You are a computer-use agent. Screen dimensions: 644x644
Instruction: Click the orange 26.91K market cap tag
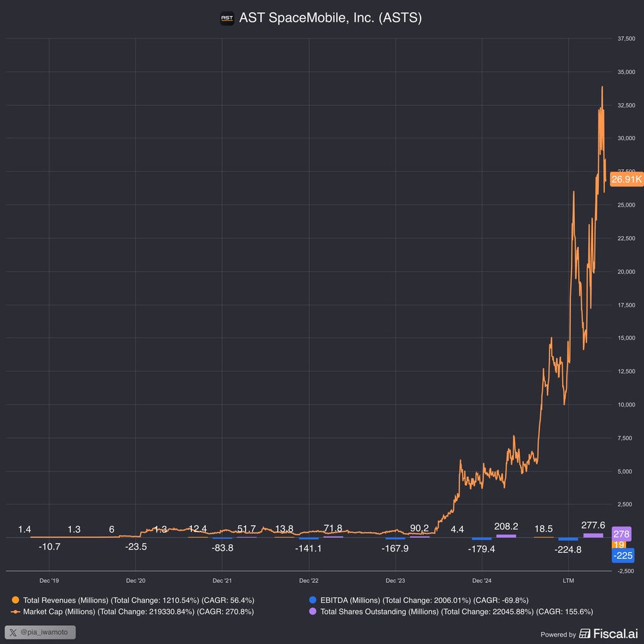627,179
